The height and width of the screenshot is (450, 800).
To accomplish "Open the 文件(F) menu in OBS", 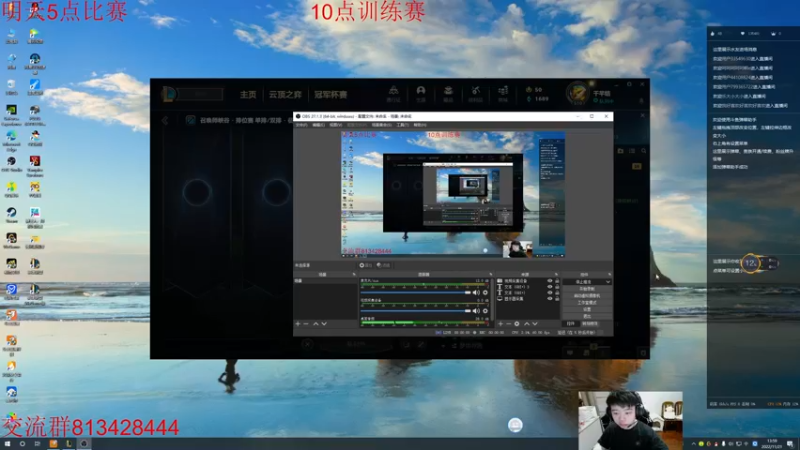I will click(x=302, y=125).
